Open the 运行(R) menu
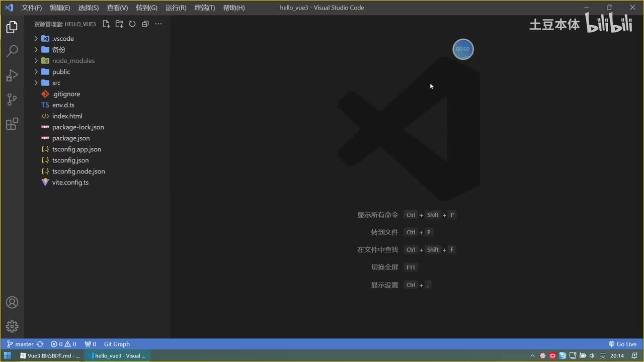Viewport: 644px width, 362px height. coord(176,8)
